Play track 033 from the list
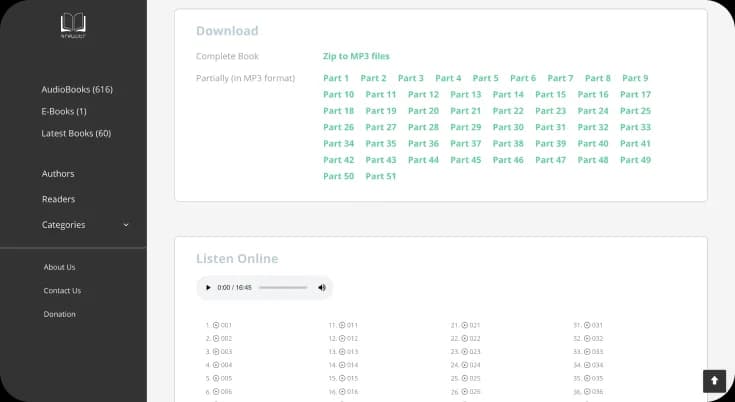The height and width of the screenshot is (402, 735). click(593, 351)
